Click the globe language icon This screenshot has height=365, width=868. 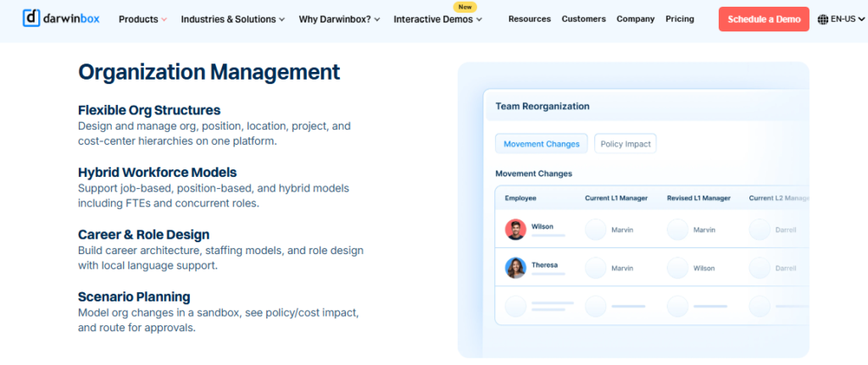click(822, 19)
